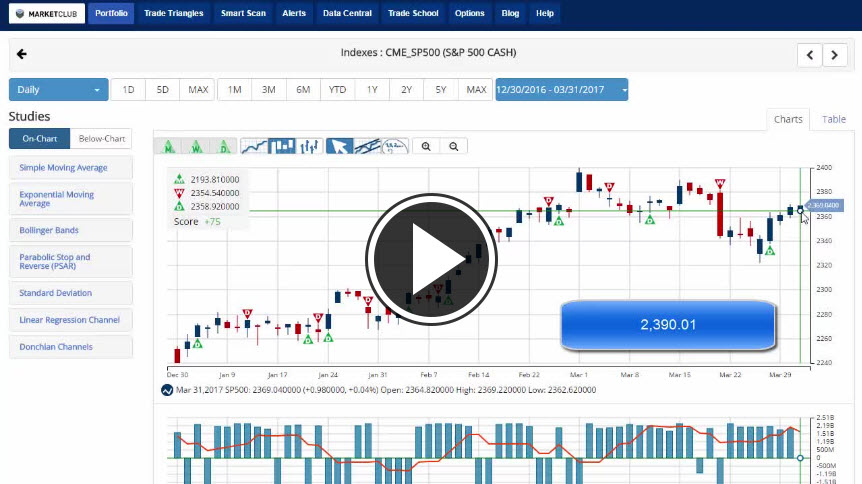This screenshot has height=484, width=862.
Task: Click the red W triangle near Mar 22
Action: (x=720, y=183)
